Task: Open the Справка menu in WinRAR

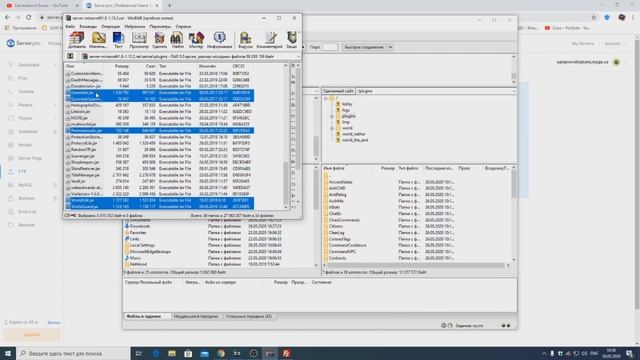Action: [183, 27]
